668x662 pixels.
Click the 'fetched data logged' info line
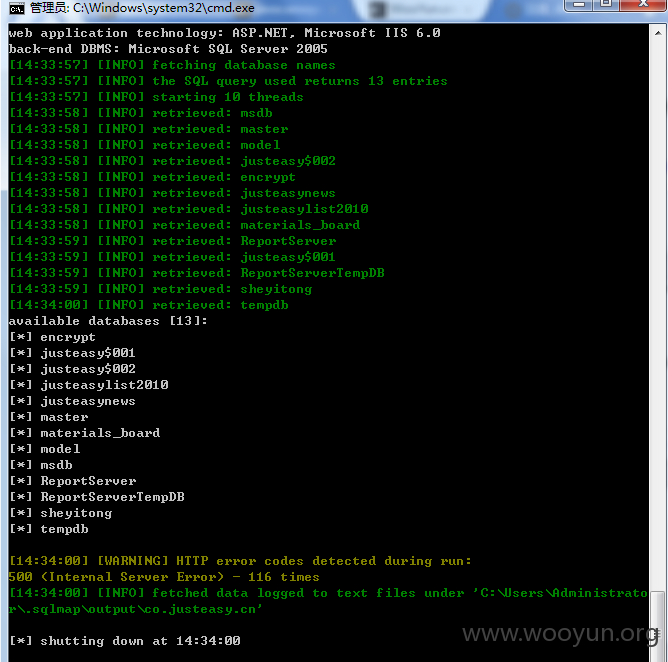click(x=328, y=593)
